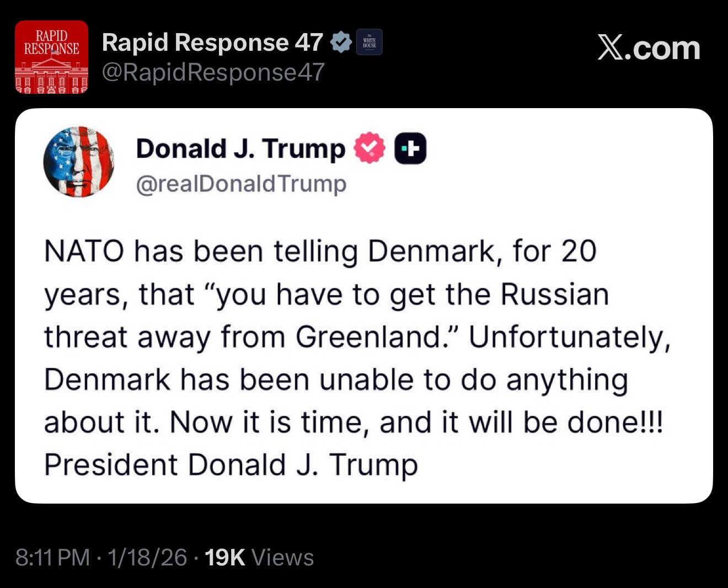This screenshot has height=588, width=728.
Task: Select the NATO mention in the statement
Action: pos(83,251)
